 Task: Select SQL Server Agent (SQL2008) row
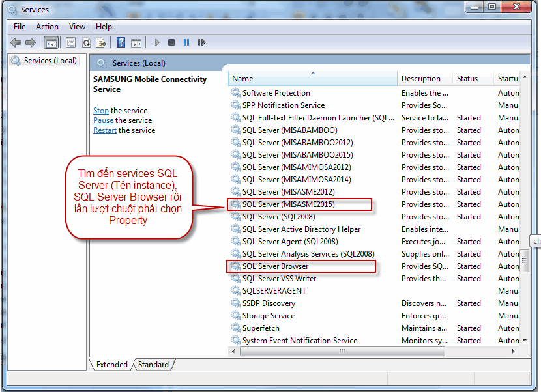374,242
